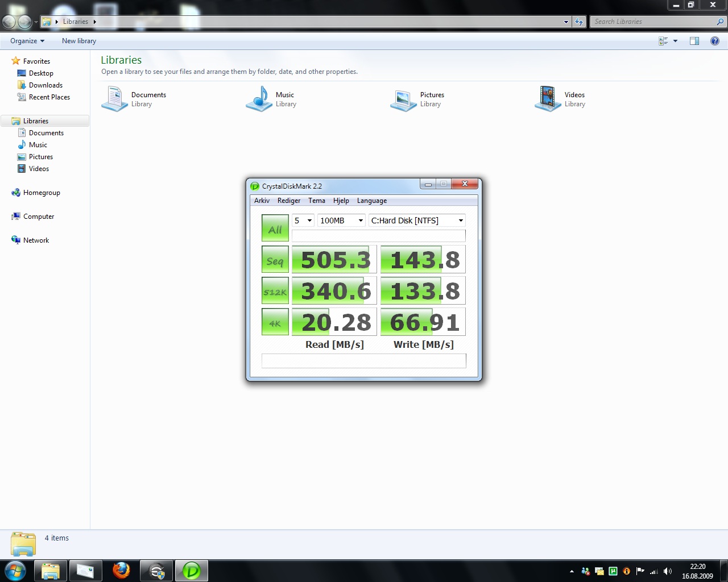Run the All benchmark in CrystalDiskMark

275,228
